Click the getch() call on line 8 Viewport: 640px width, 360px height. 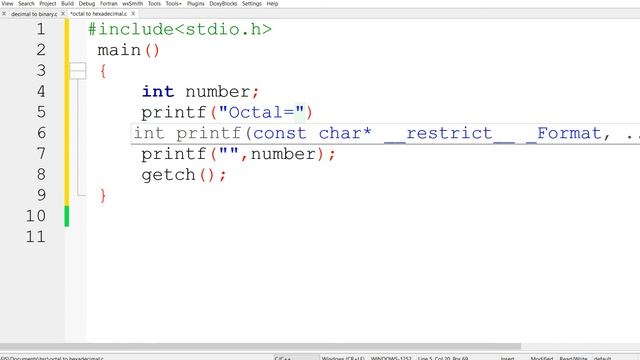(178, 175)
